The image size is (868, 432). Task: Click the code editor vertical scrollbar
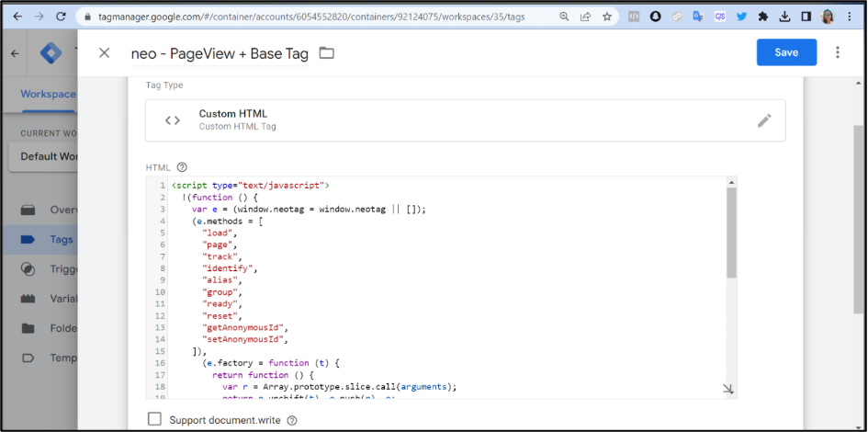(x=731, y=233)
